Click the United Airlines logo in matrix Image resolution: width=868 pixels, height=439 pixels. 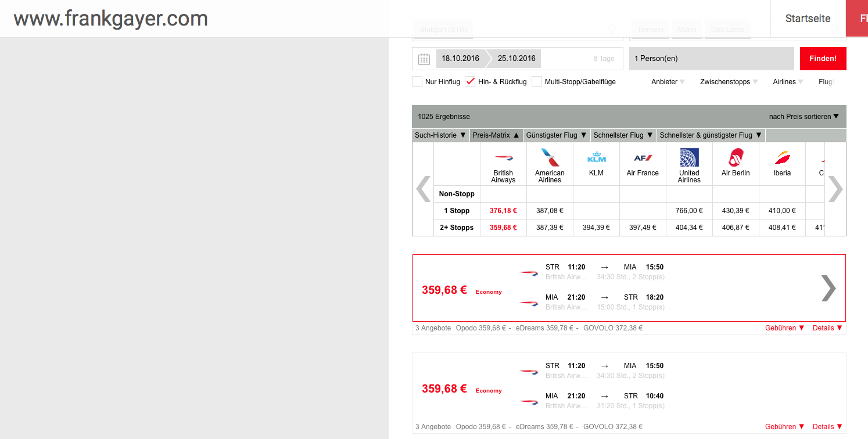[689, 157]
